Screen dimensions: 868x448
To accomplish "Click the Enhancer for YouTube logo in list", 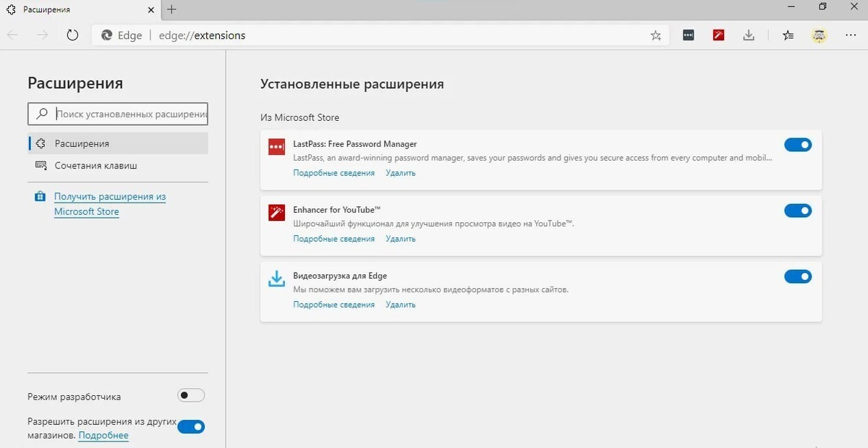I will (276, 212).
